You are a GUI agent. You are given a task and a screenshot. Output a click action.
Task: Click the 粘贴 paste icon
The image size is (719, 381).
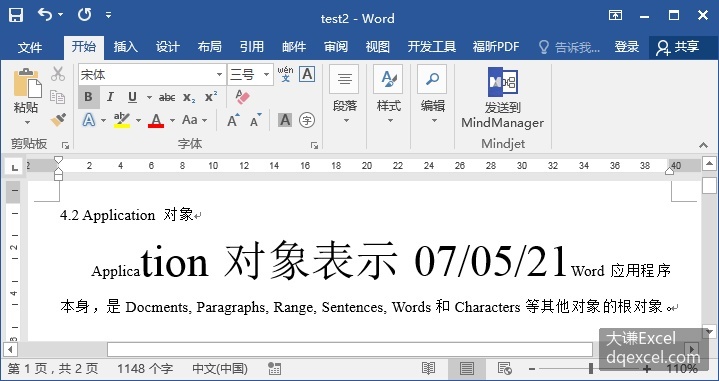point(27,83)
